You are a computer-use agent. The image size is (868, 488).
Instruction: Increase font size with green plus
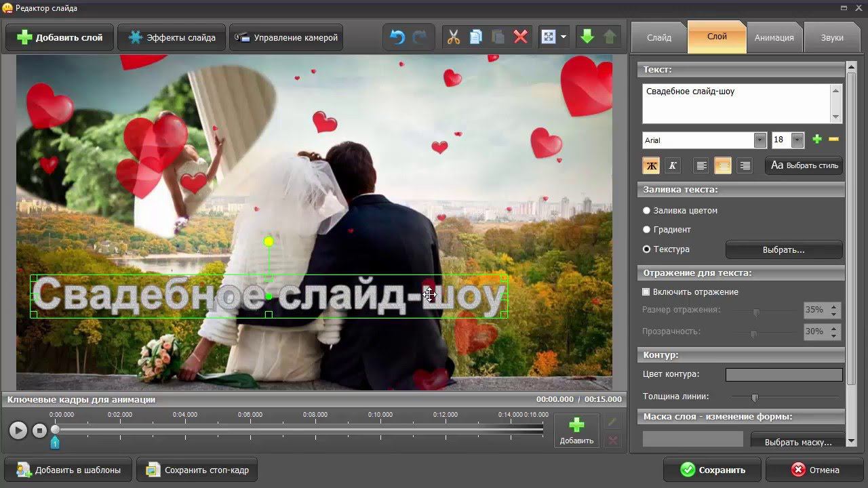click(817, 140)
